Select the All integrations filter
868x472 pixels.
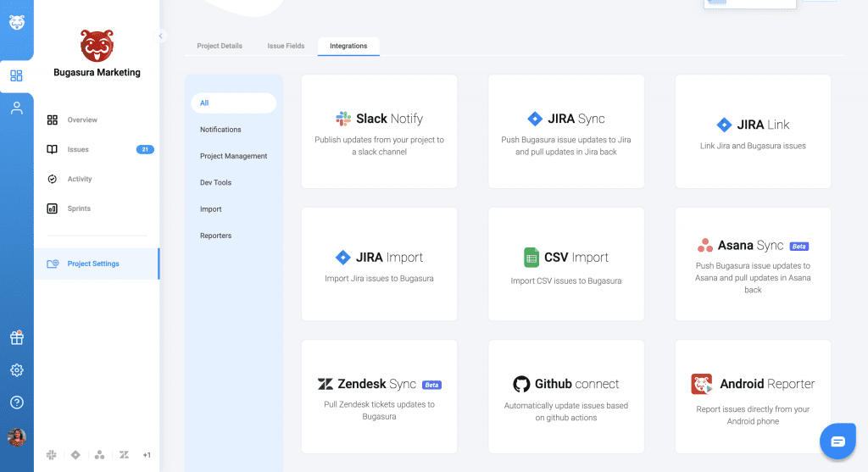click(234, 103)
